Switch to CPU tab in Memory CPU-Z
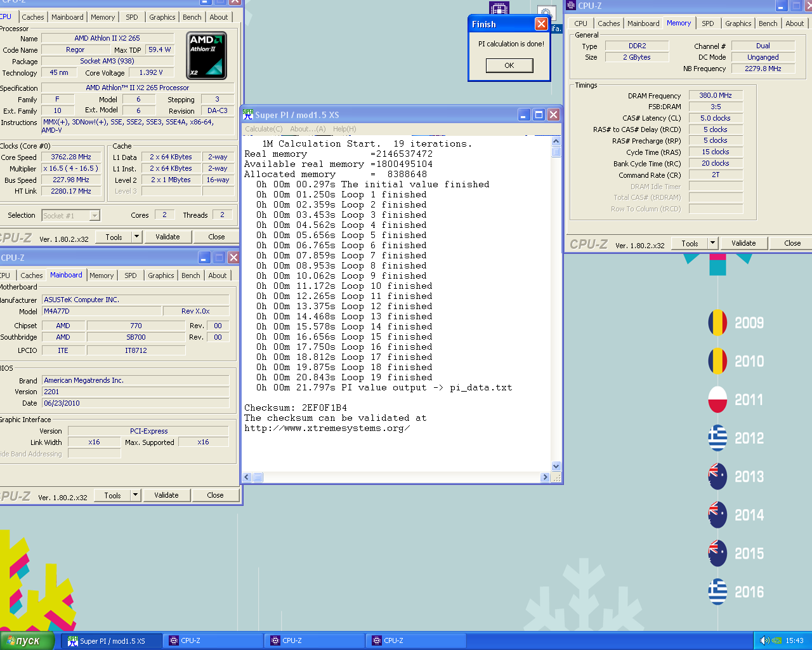Viewport: 812px width, 650px height. coord(581,23)
